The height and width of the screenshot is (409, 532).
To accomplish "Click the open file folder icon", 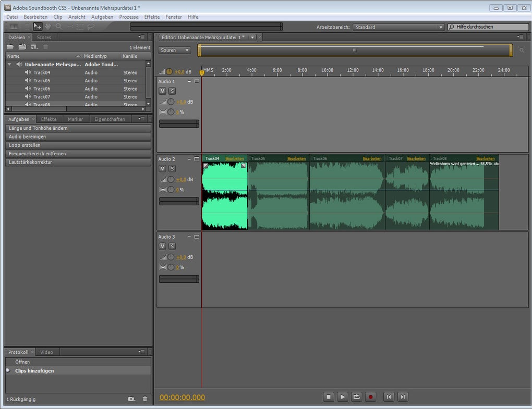I will tap(10, 47).
